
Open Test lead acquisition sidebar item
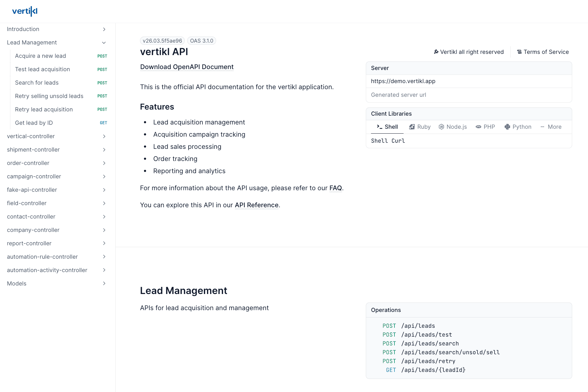[61, 69]
